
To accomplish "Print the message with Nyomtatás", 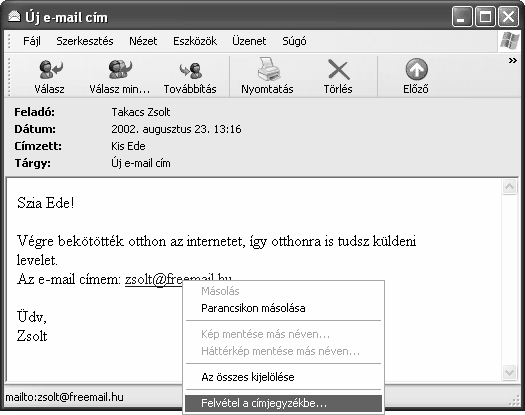I will click(267, 77).
